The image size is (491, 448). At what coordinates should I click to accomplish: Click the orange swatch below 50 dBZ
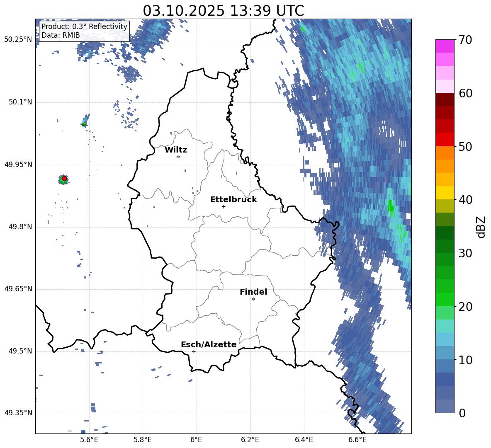click(x=445, y=153)
